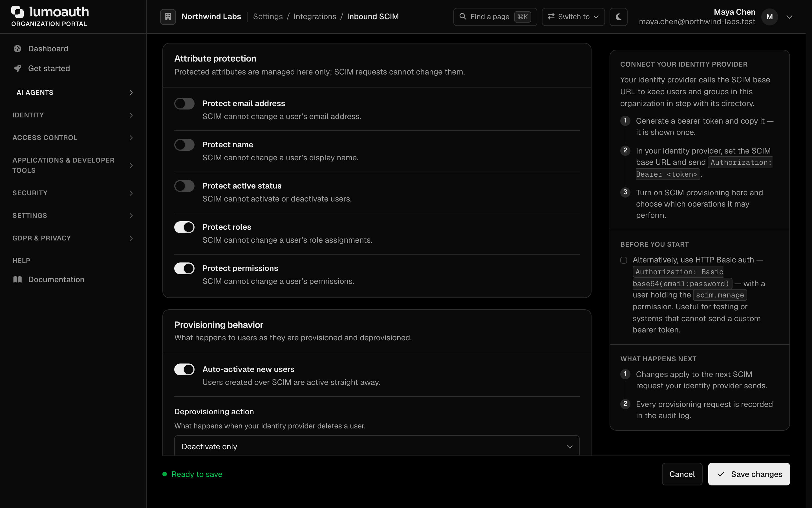Enable Protect email address toggle

pos(184,104)
